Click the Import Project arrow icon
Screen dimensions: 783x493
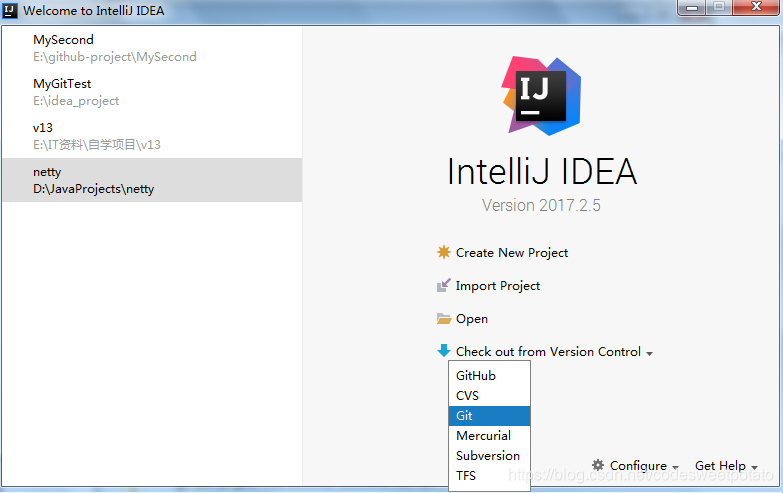[x=443, y=285]
